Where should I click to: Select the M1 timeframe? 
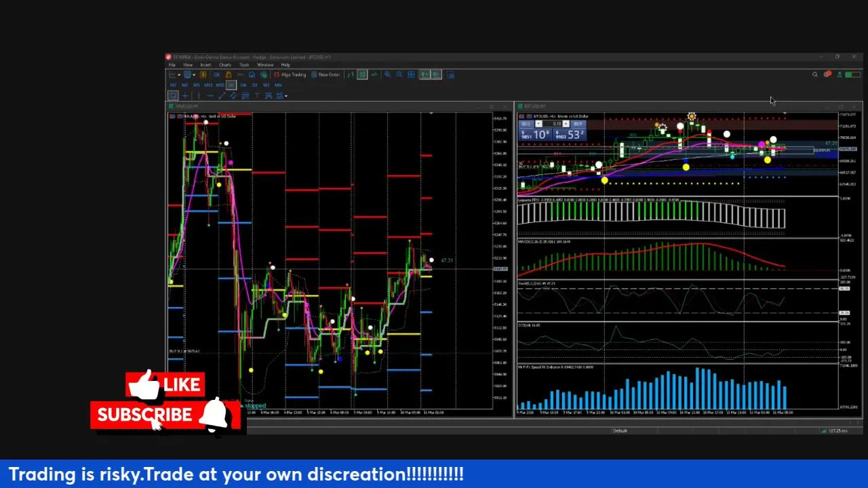(x=173, y=85)
